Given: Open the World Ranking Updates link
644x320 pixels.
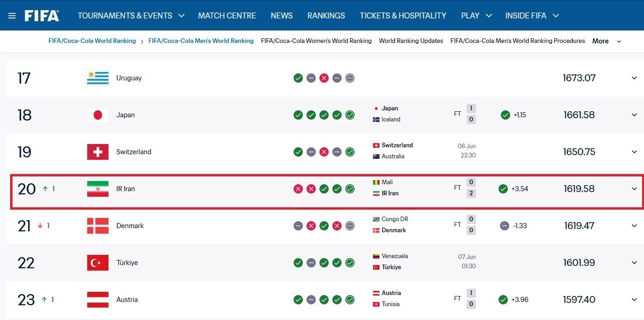Looking at the screenshot, I should click(411, 41).
